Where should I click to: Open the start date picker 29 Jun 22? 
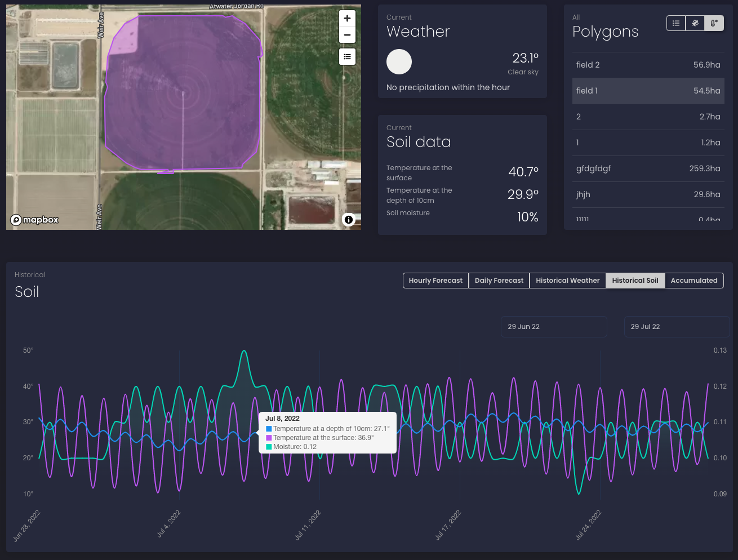[x=553, y=327]
